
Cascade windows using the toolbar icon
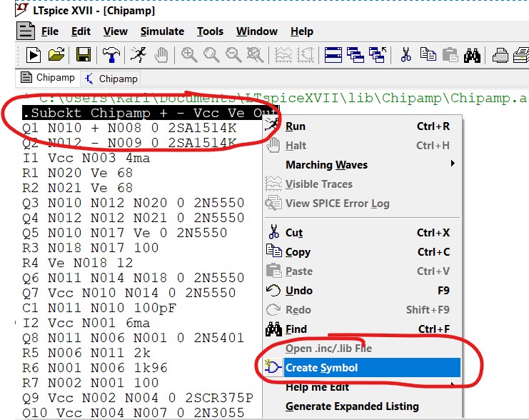356,55
